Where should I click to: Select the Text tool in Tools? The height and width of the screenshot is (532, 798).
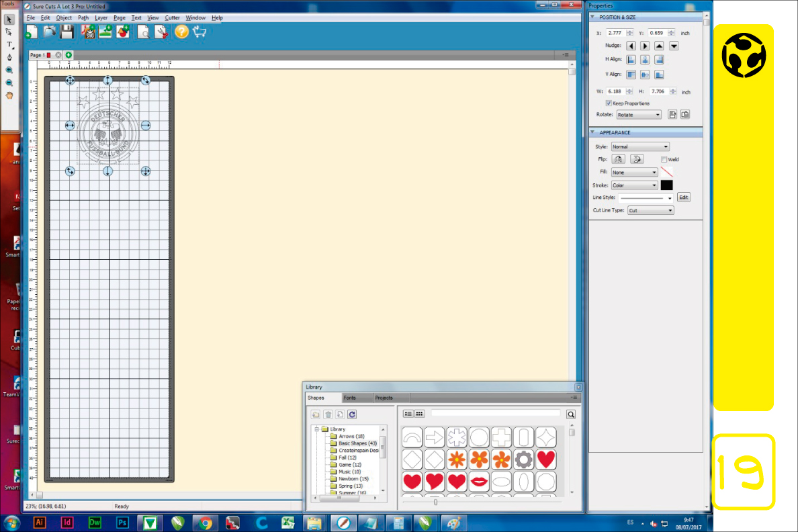[9, 45]
